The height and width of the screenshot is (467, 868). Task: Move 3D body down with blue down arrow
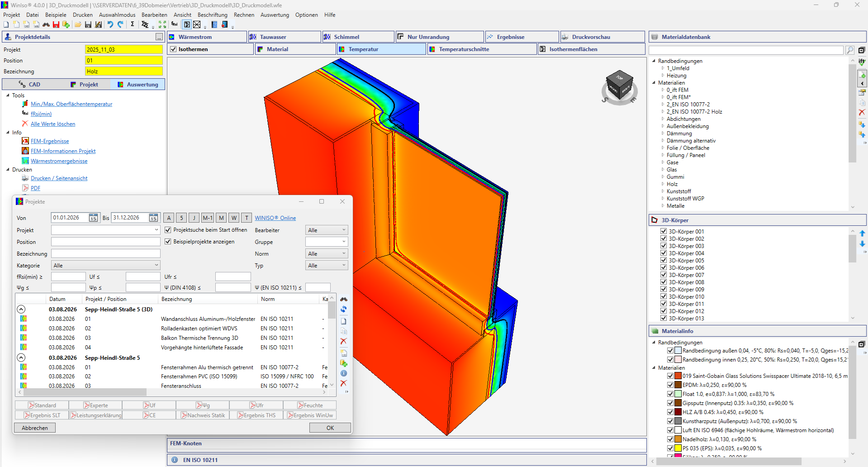pos(862,243)
